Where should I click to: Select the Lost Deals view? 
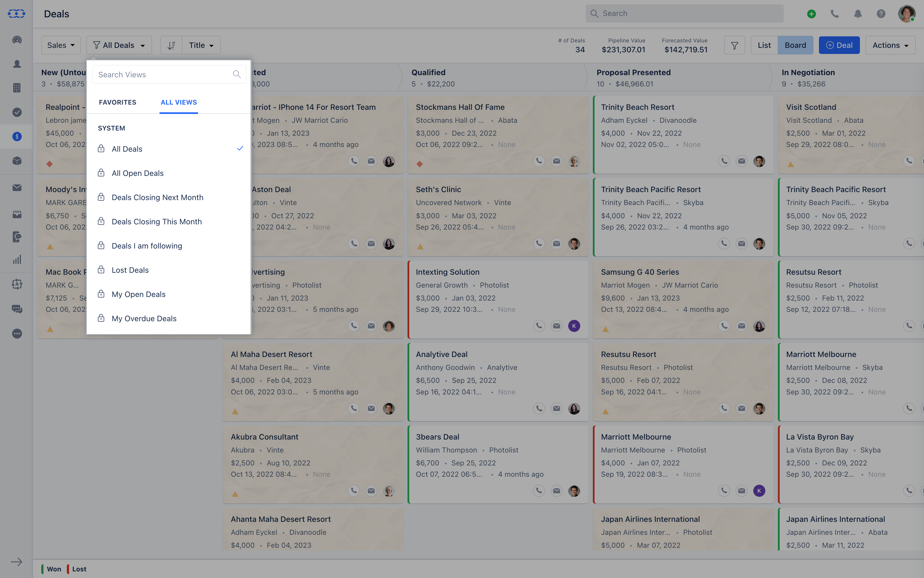[169, 270]
